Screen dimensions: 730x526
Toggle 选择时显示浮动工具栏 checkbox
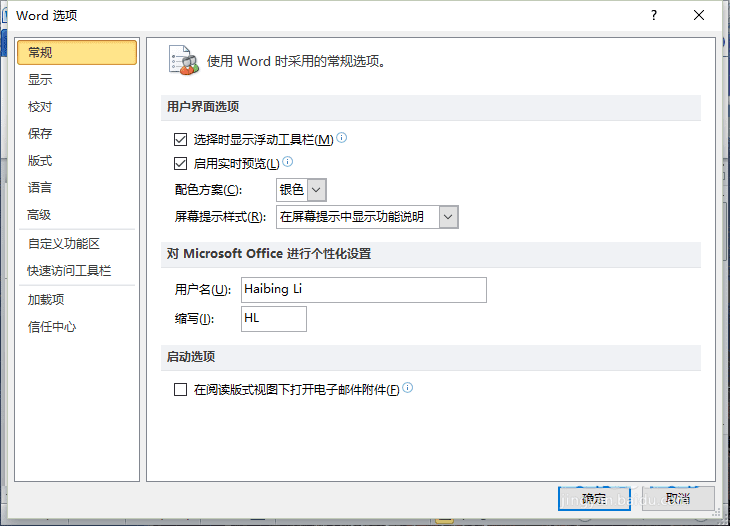(x=180, y=139)
